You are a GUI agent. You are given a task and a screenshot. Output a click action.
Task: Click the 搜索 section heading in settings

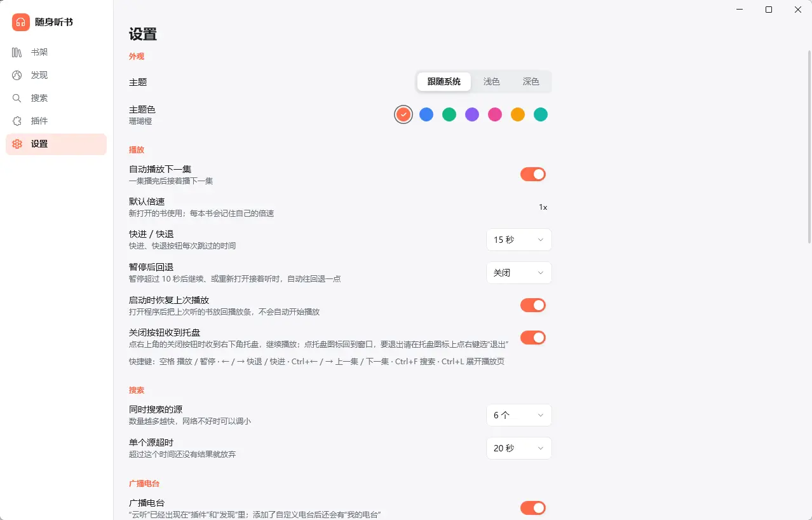click(x=137, y=390)
